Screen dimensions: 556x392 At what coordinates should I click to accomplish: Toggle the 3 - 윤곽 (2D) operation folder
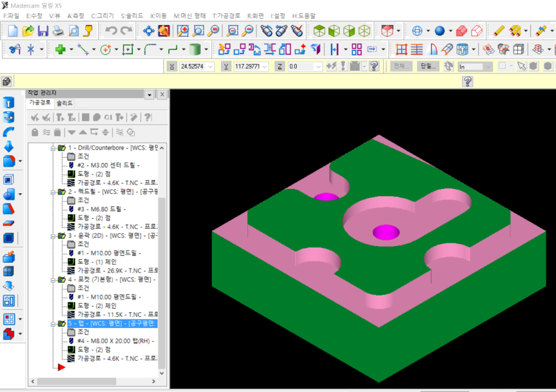click(x=61, y=236)
